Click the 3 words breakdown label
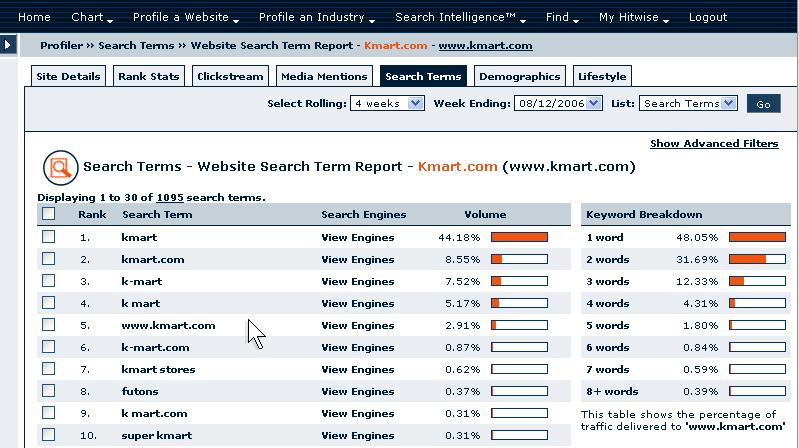Image resolution: width=799 pixels, height=448 pixels. click(x=607, y=281)
